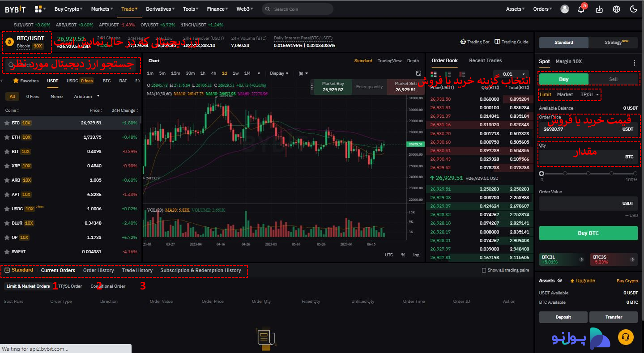The height and width of the screenshot is (353, 644).
Task: Open the BTC3L leveraged token arrow
Action: (x=582, y=259)
